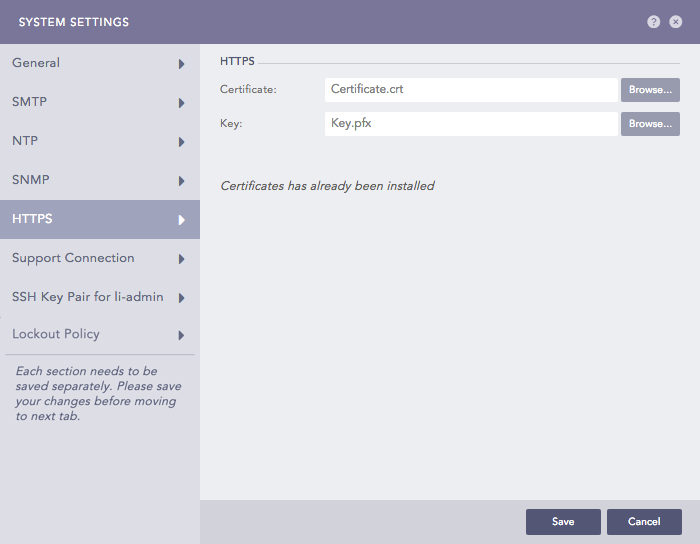Cancel the settings changes

tap(644, 522)
